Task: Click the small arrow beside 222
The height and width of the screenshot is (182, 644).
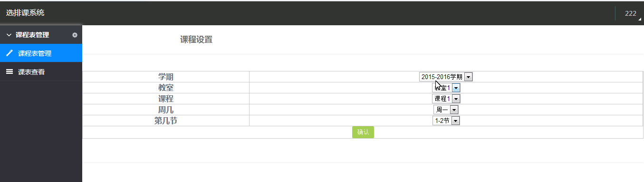Action: (640, 18)
